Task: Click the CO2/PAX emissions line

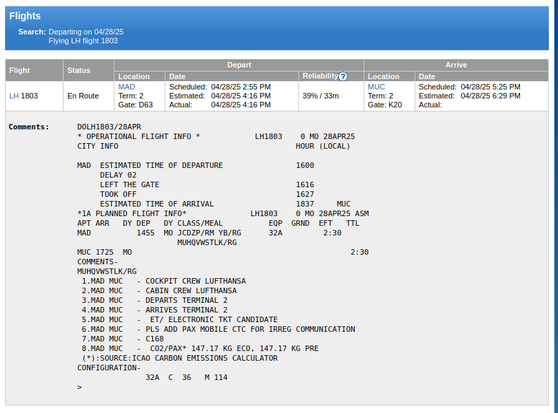Action: pyautogui.click(x=200, y=348)
